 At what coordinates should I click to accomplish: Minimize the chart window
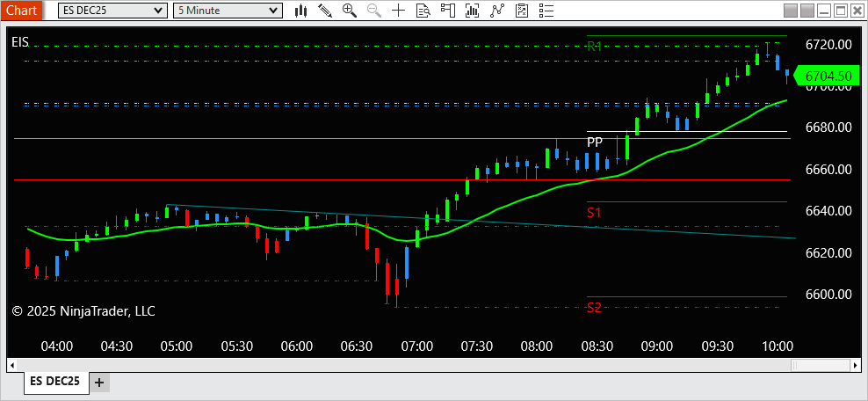pyautogui.click(x=824, y=10)
